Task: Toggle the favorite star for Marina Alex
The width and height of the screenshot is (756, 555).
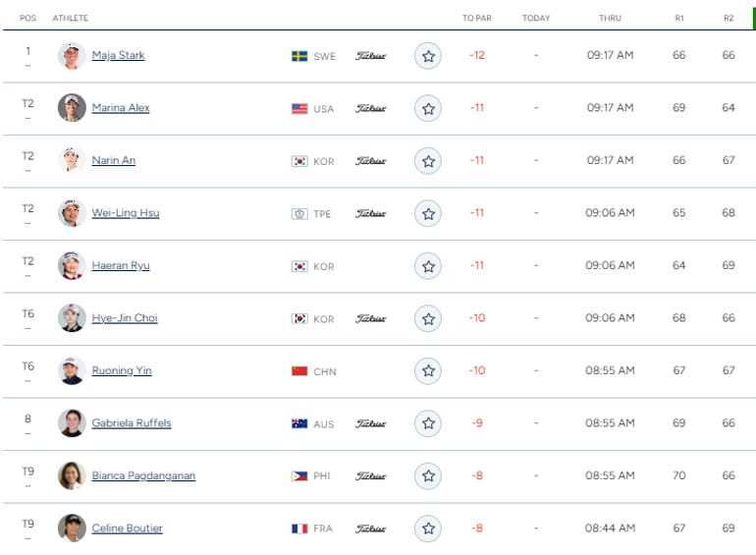Action: coord(428,109)
